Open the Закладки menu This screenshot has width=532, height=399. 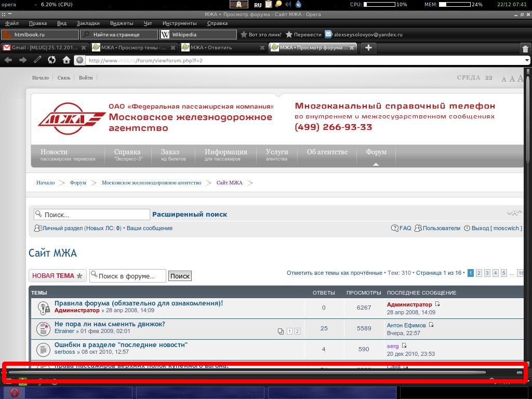[88, 23]
